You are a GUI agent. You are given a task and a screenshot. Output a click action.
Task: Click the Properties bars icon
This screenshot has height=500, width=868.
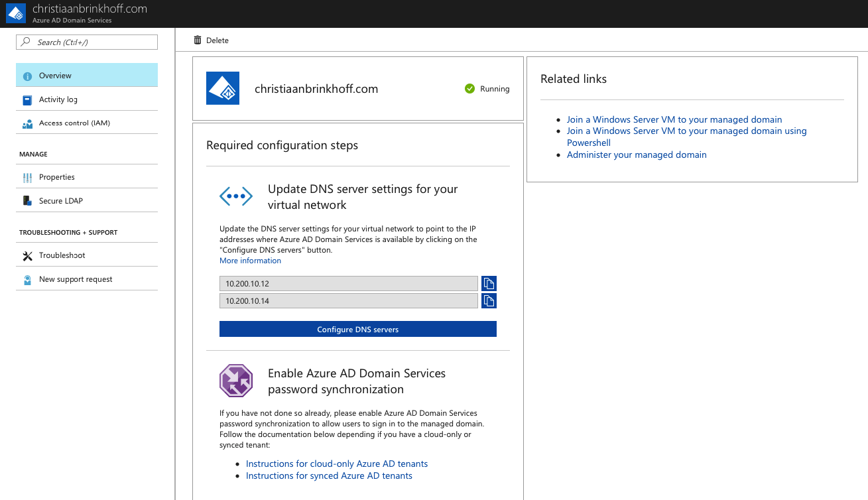pyautogui.click(x=27, y=178)
